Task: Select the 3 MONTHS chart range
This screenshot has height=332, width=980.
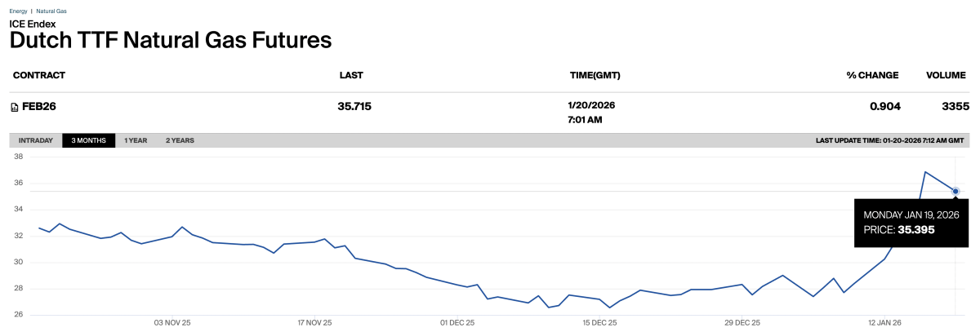Action: (x=89, y=140)
